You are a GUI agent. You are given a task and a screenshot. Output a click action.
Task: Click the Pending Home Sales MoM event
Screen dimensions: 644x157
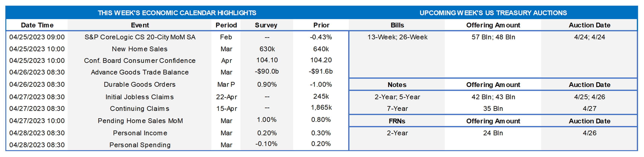140,121
